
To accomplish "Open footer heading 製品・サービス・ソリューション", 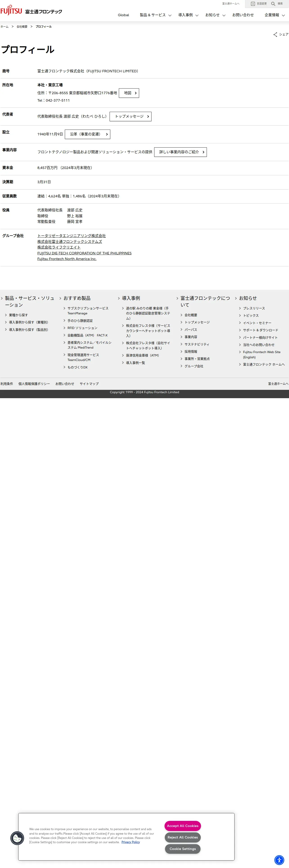I will coord(30,302).
